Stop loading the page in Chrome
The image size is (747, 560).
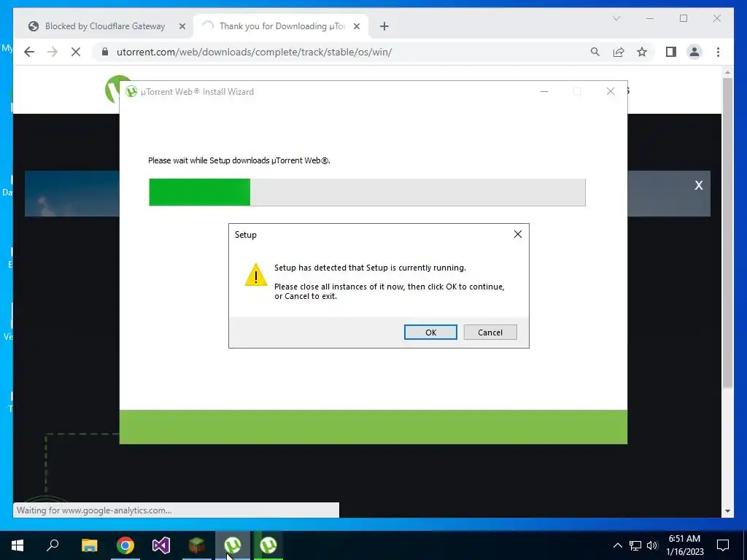[76, 52]
